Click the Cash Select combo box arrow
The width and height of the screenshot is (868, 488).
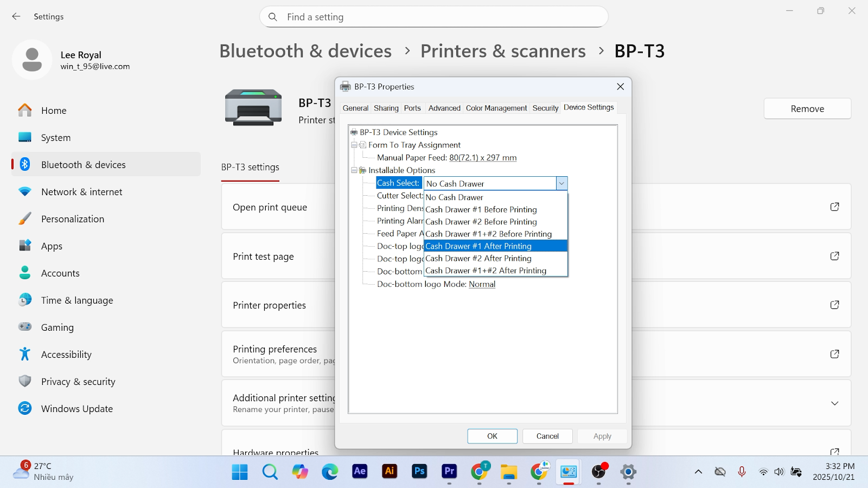tap(561, 184)
